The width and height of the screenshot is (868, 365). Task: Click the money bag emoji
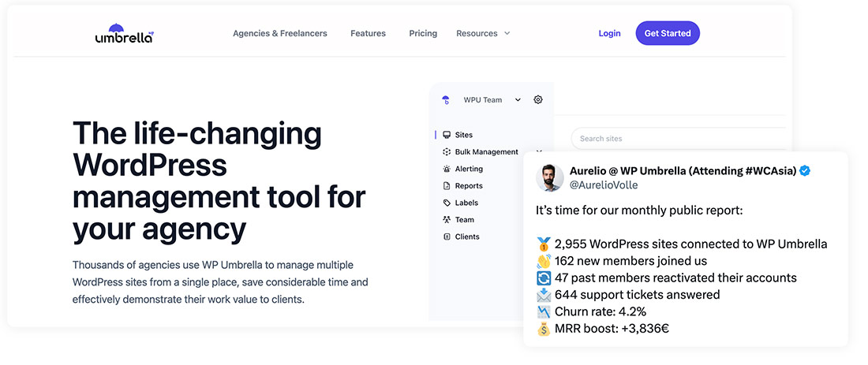[x=544, y=329]
